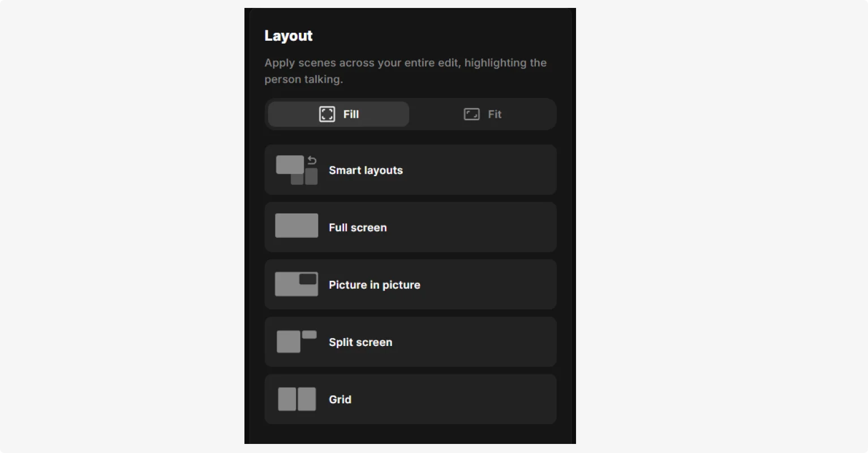Click the Fit frame icon
Viewport: 868px width, 453px height.
point(471,114)
